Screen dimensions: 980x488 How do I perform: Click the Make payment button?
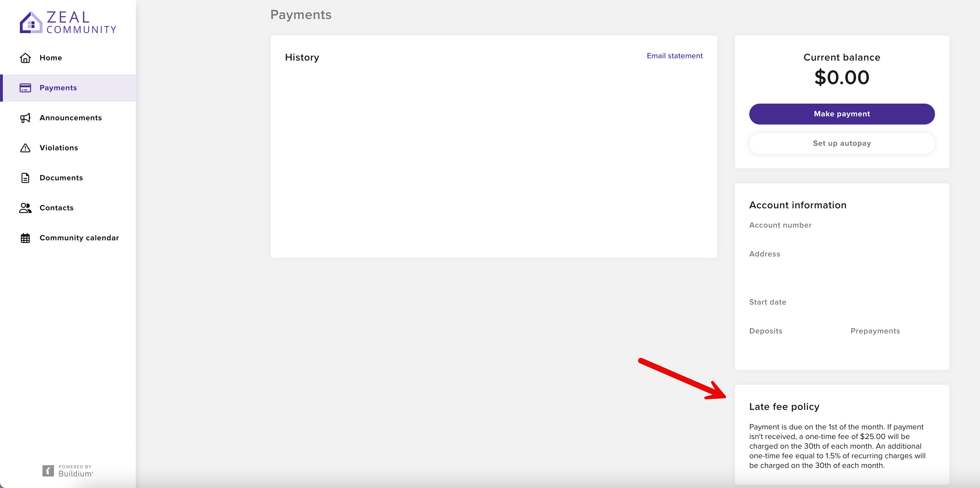click(842, 114)
